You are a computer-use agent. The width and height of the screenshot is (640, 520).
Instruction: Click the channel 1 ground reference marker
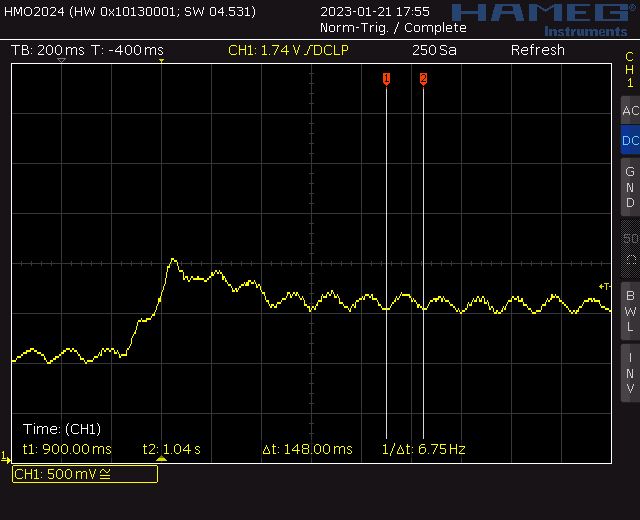[7, 458]
